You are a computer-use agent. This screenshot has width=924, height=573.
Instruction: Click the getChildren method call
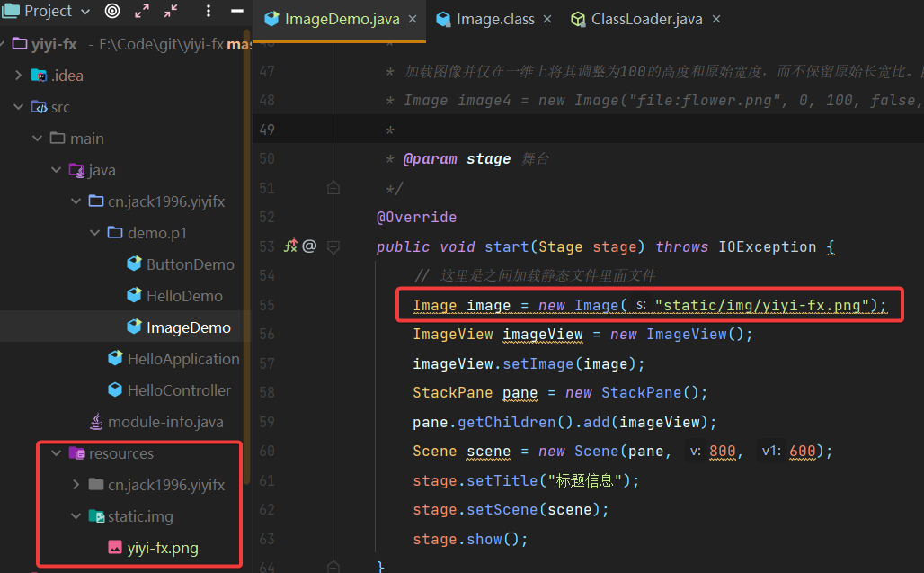coord(507,422)
